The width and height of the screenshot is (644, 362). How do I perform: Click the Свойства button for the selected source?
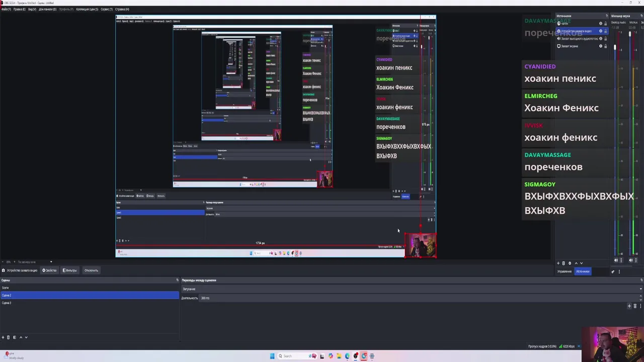coord(49,270)
